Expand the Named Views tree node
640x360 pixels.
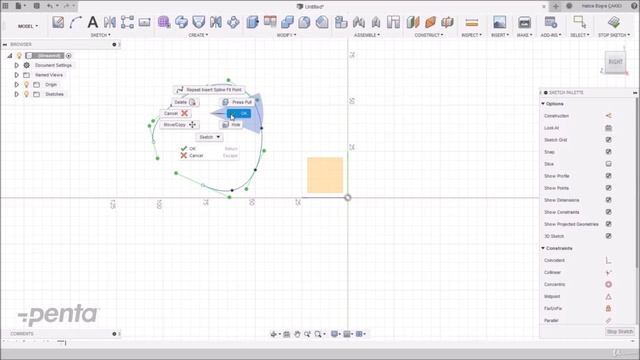click(x=16, y=75)
